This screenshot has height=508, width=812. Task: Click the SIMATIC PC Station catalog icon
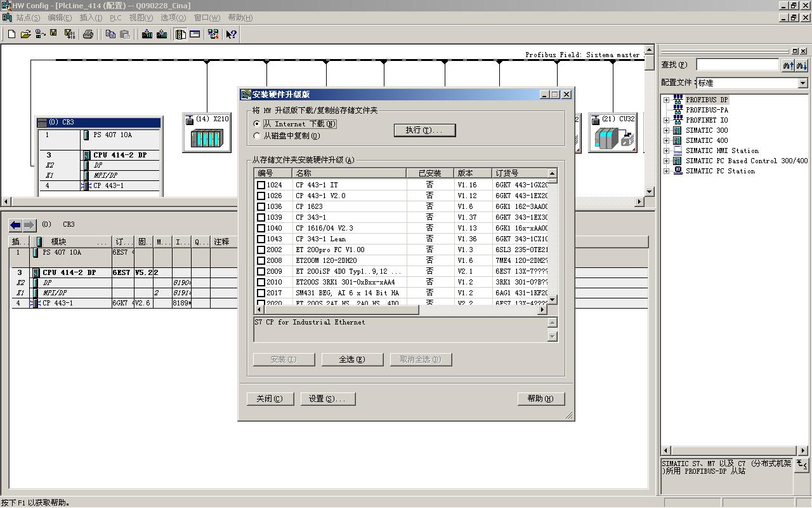678,171
